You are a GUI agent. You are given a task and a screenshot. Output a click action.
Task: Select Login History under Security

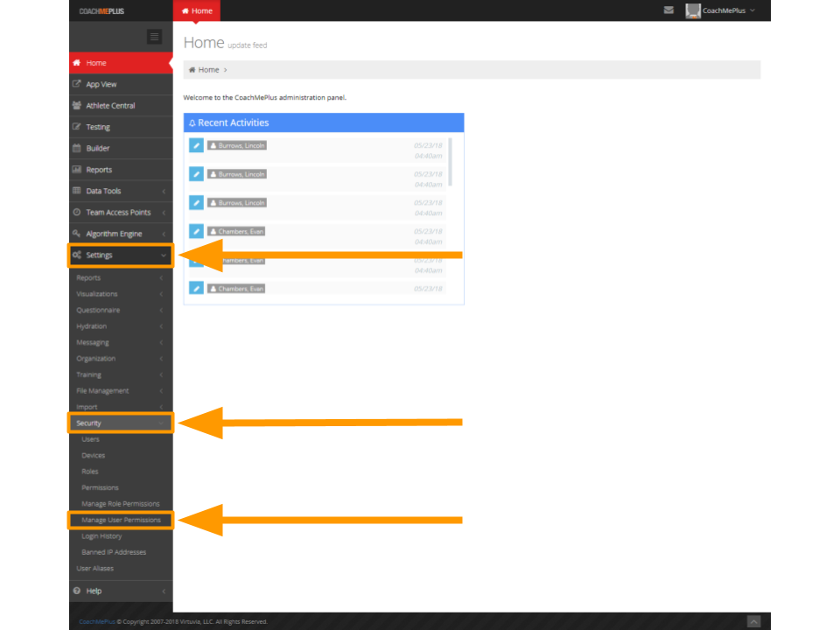101,536
